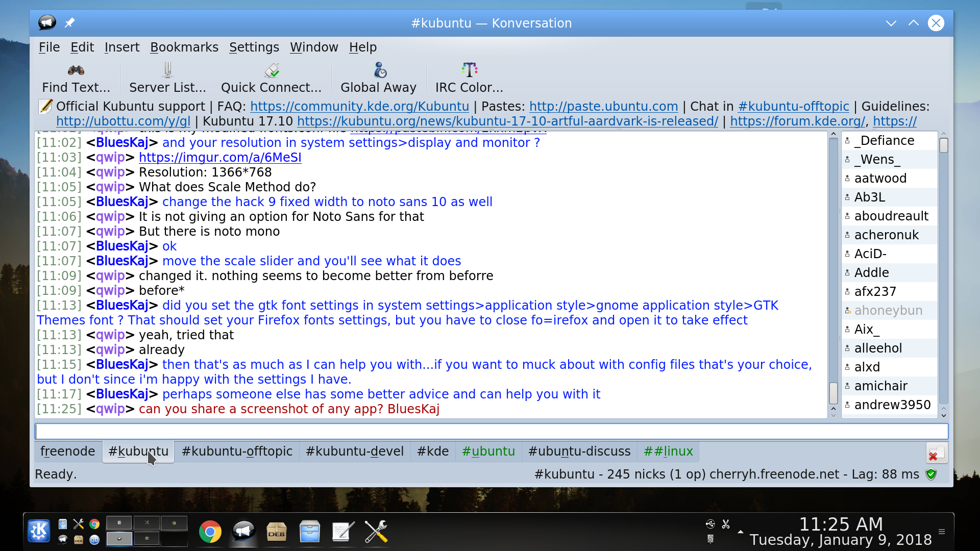The width and height of the screenshot is (980, 551).
Task: Open the KDE application launcher
Action: point(39,532)
